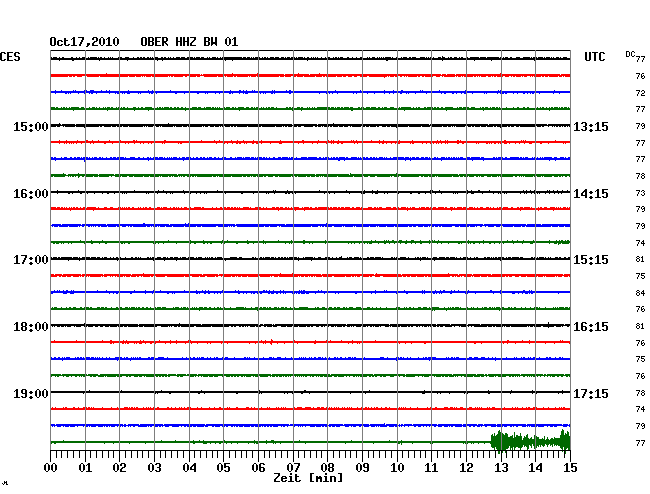Click the 16:00 local time label
The image size is (650, 494).
[x=31, y=194]
